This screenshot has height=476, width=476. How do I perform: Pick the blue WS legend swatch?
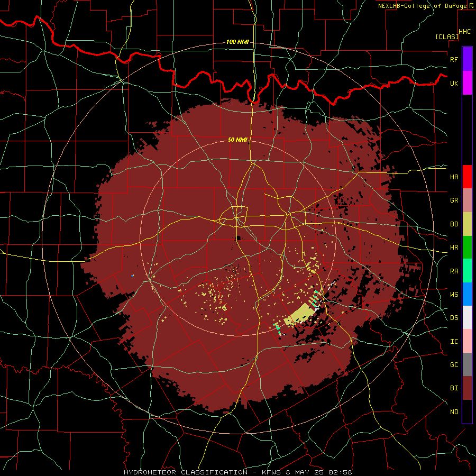point(467,294)
